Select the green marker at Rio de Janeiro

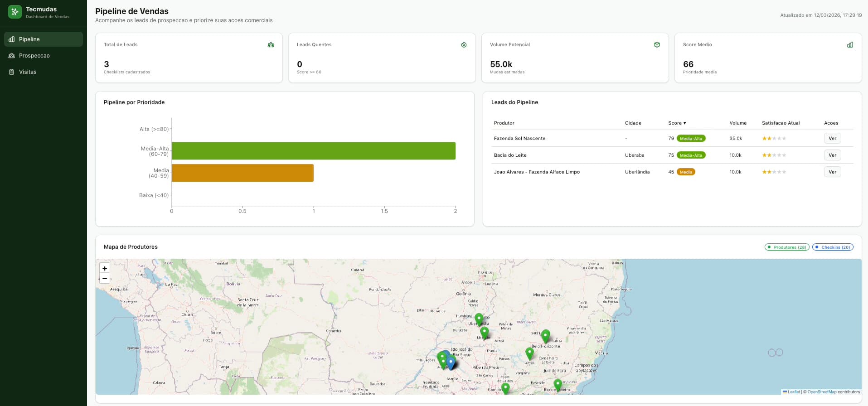point(558,385)
